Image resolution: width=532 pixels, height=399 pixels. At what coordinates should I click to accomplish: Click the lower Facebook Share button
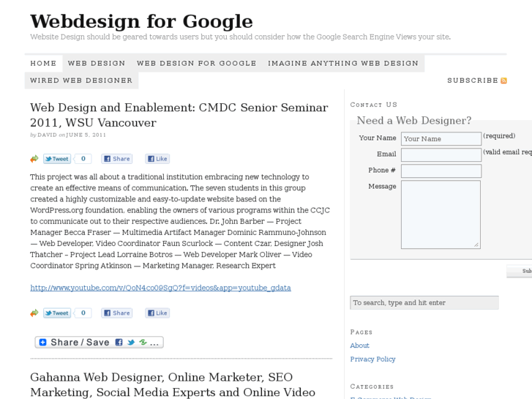[117, 313]
